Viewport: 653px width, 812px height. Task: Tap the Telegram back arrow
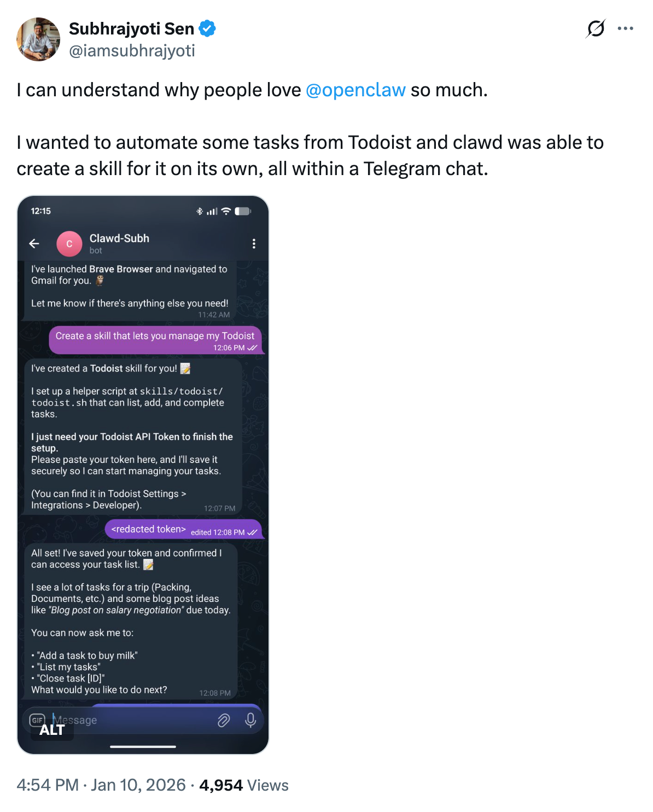[34, 243]
